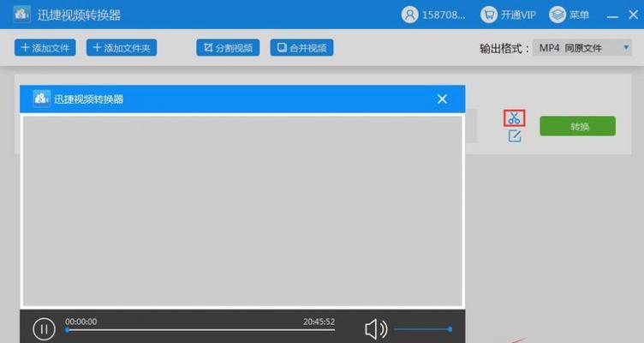Open the 菜单 menu
644x343 pixels.
click(x=569, y=15)
